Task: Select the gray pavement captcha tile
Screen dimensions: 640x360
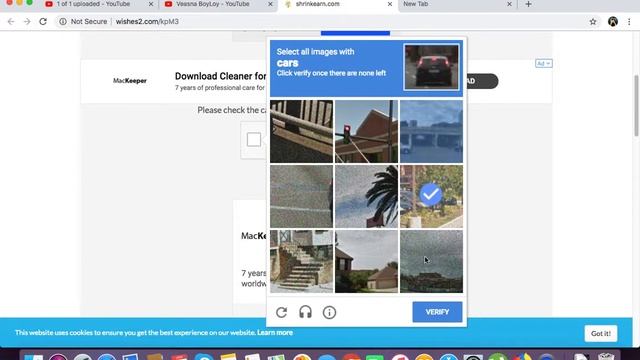Action: (x=301, y=196)
